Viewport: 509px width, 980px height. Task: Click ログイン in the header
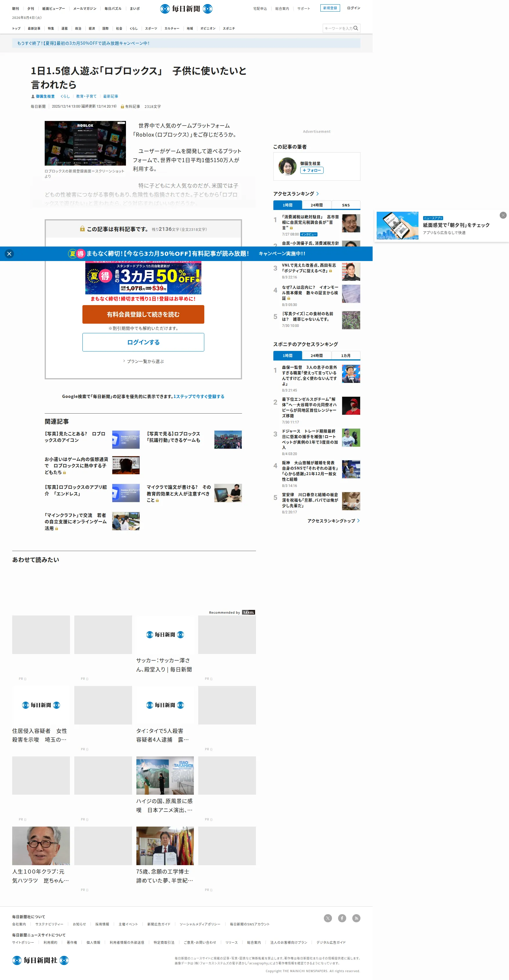(353, 8)
